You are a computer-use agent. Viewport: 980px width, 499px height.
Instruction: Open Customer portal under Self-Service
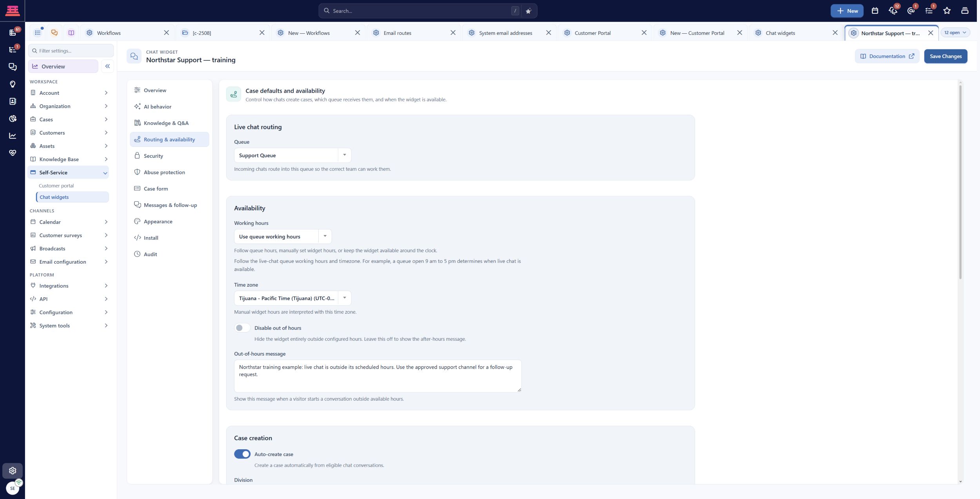(x=56, y=186)
